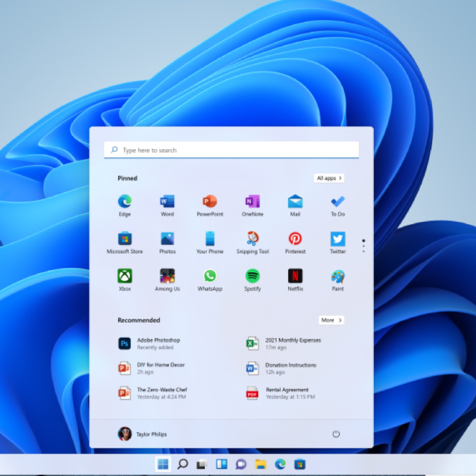Open File Explorer from the taskbar
Viewport: 476px width, 476px height.
(x=261, y=464)
